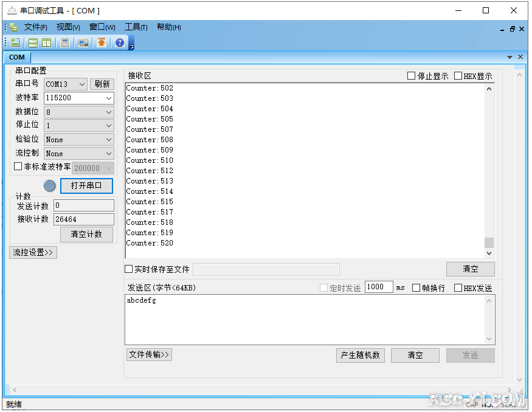532x412 pixels.
Task: Expand 流控设置>> section
Action: [33, 252]
